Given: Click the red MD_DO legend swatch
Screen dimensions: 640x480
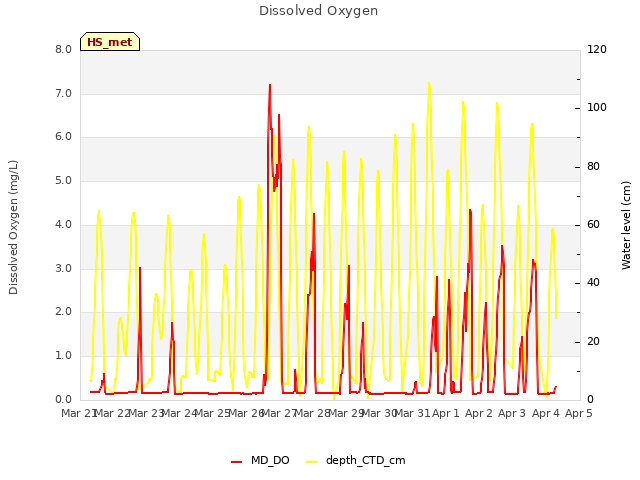Looking at the screenshot, I should [x=237, y=462].
